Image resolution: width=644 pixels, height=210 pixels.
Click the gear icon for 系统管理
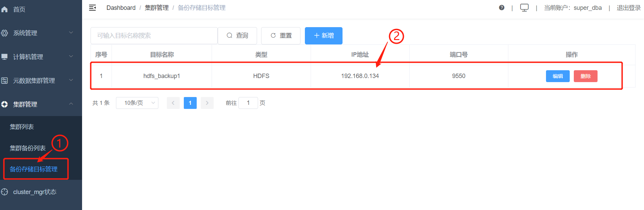pos(5,33)
